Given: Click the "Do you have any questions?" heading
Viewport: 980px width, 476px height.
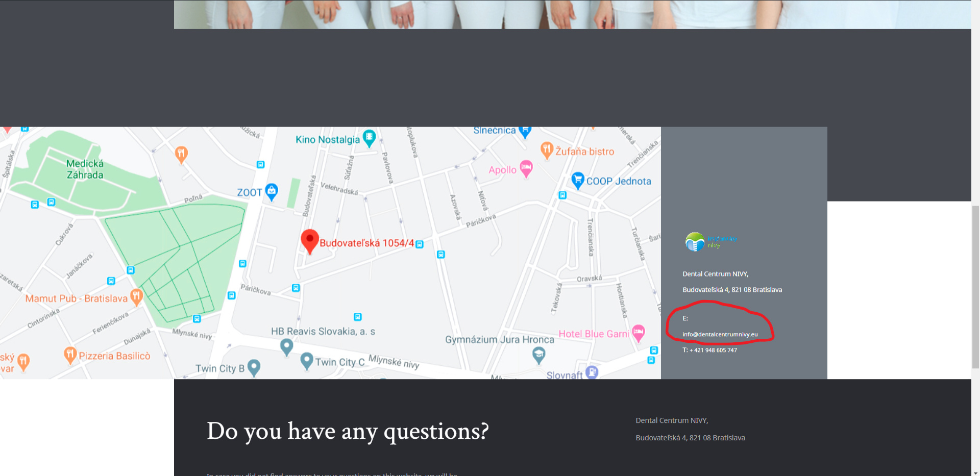Looking at the screenshot, I should click(348, 432).
